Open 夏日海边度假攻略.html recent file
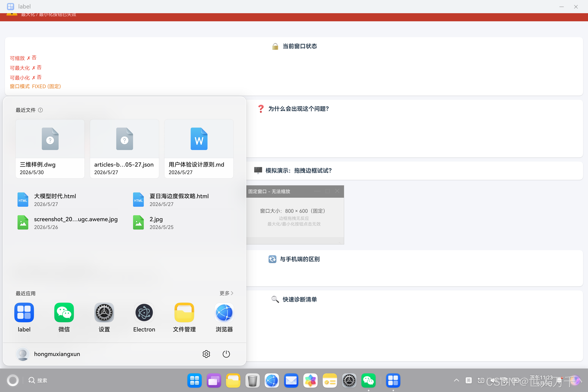 (184, 200)
